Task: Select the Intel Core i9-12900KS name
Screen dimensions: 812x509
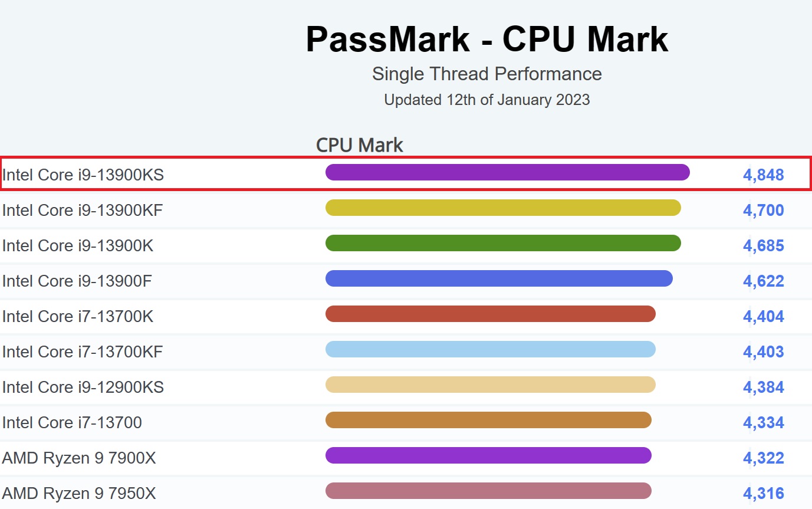Action: click(83, 388)
